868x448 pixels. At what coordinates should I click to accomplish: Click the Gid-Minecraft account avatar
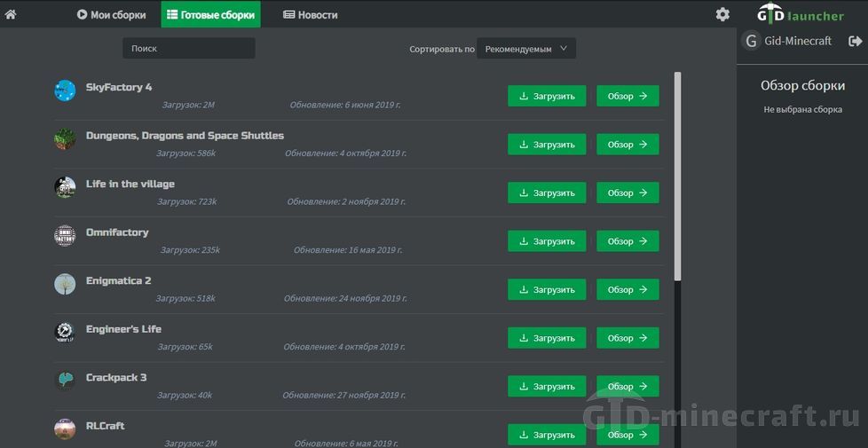pyautogui.click(x=751, y=41)
